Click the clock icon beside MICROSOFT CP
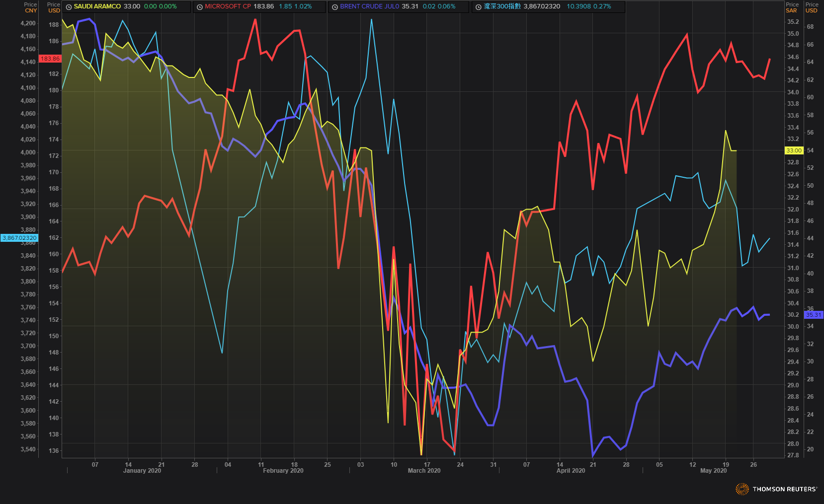The width and height of the screenshot is (824, 504). 200,7
